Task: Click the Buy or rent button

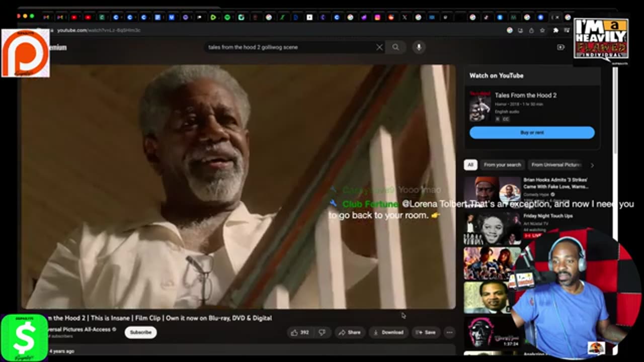Action: (532, 133)
